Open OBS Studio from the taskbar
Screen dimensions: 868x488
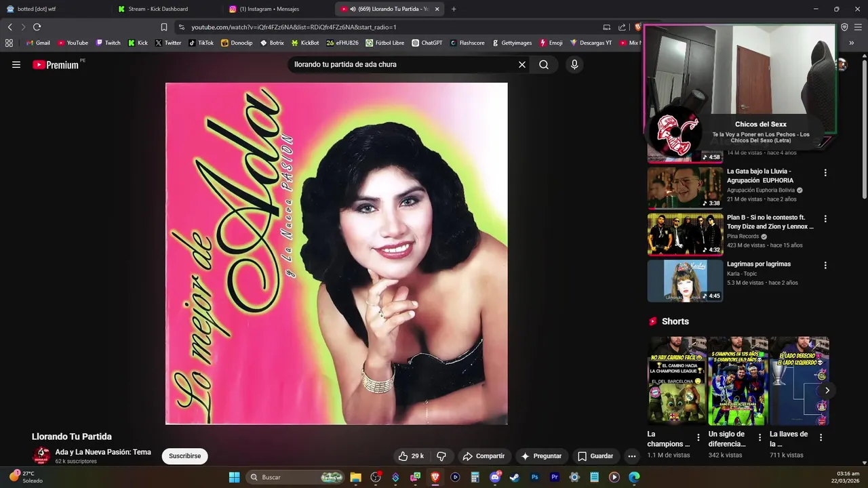[x=376, y=477]
